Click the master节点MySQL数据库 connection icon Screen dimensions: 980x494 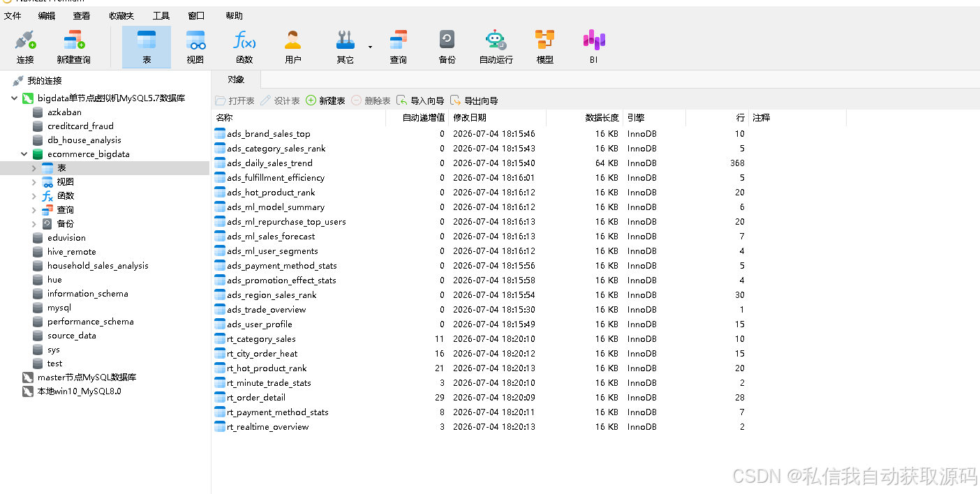pos(28,377)
